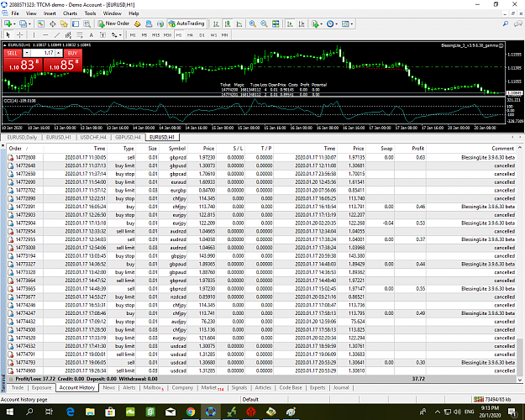The image size is (525, 420).
Task: Toggle the Market Watch window icon
Action: pos(41,24)
